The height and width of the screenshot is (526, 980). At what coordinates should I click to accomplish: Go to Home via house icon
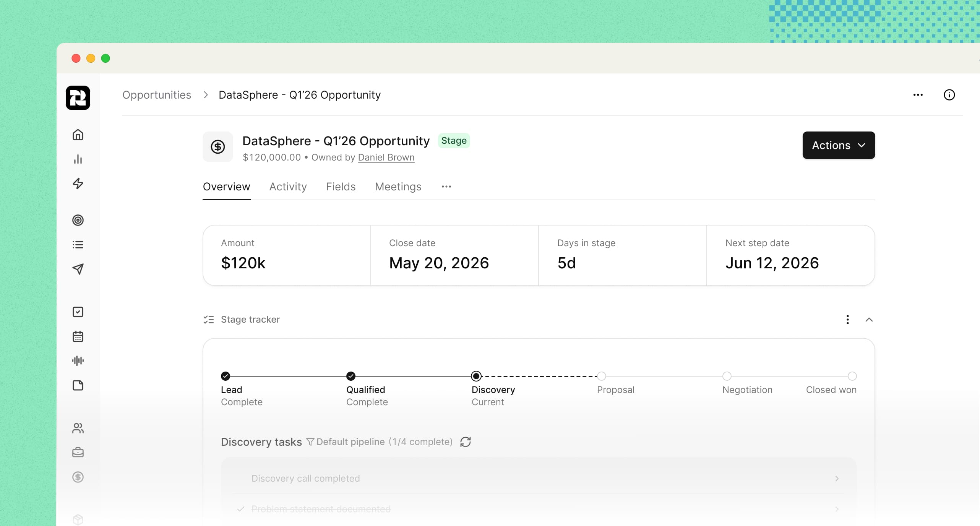78,135
